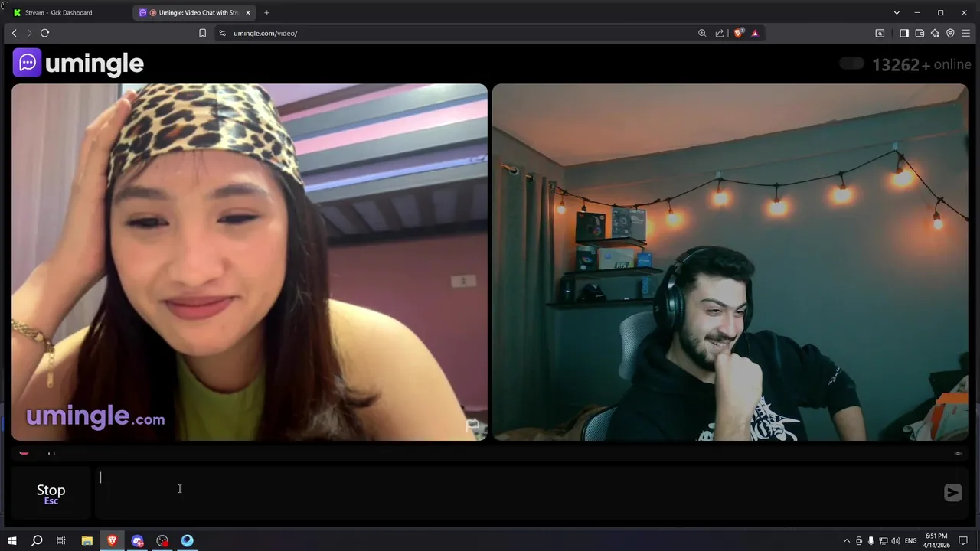Screen dimensions: 980x551
Task: Bookmark this page with the bookmark icon
Action: (x=202, y=33)
